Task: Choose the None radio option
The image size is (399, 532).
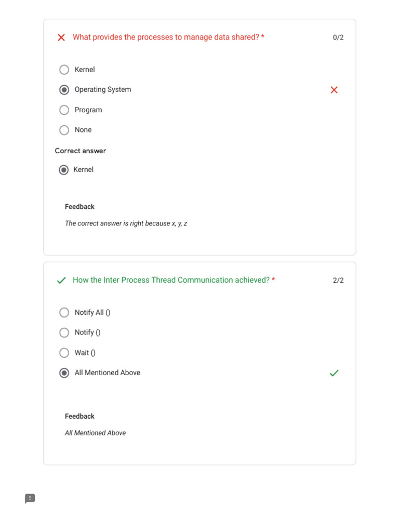Action: 64,130
